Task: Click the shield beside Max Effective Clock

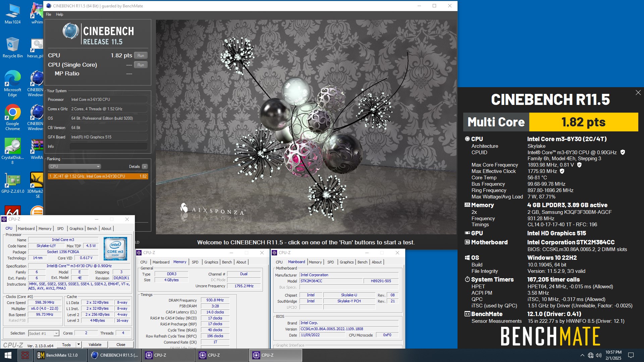Action: (562, 171)
